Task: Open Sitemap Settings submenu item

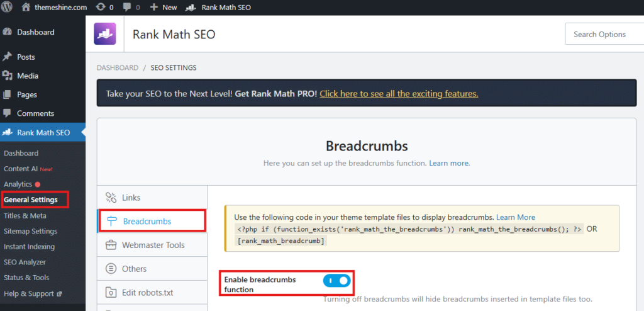Action: 30,231
